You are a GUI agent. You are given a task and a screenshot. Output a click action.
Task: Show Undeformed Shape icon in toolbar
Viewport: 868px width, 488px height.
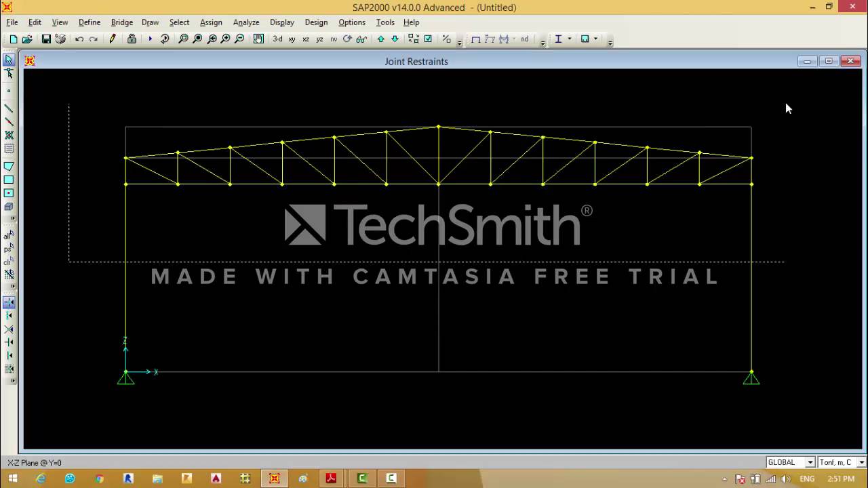point(475,39)
